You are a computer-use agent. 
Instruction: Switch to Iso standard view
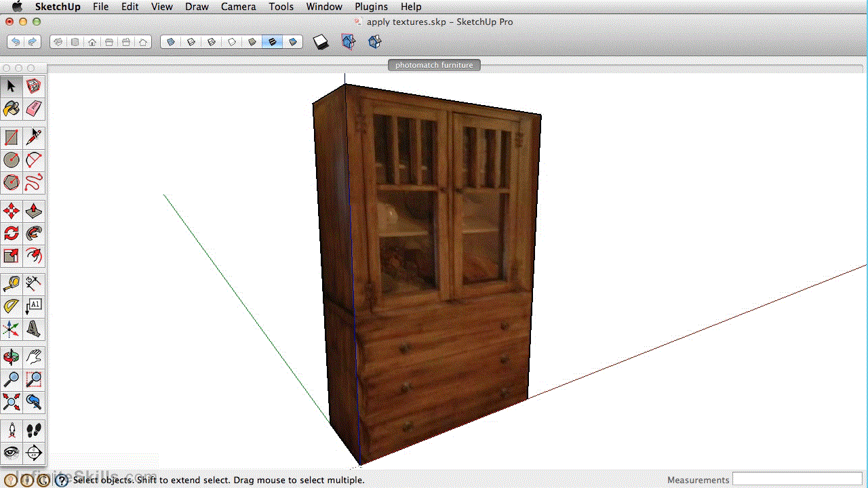point(58,42)
